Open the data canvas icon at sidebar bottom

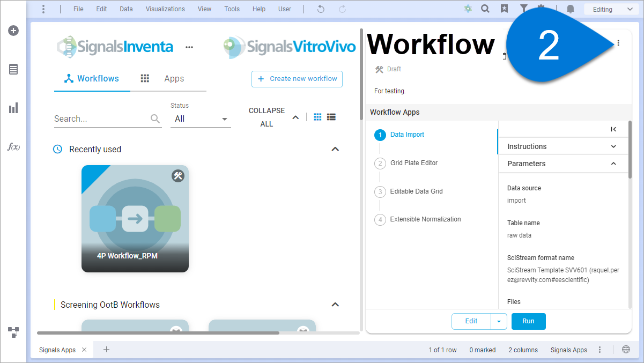click(13, 332)
